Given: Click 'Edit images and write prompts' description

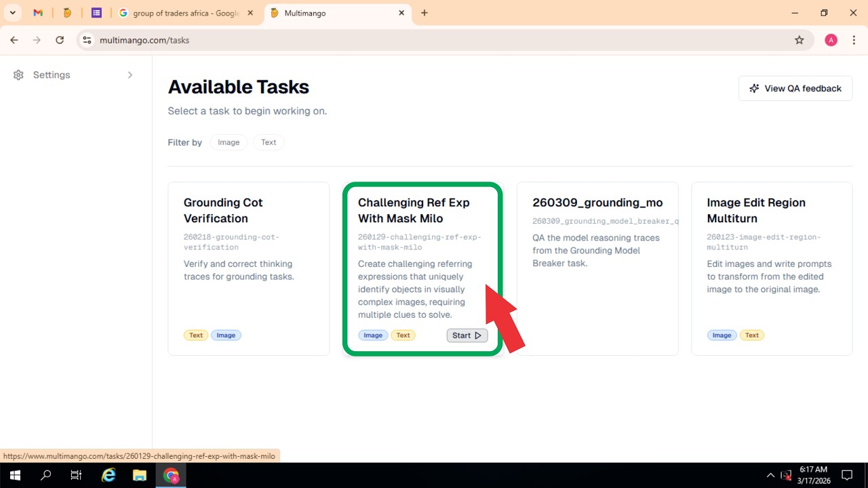Looking at the screenshot, I should tap(769, 277).
